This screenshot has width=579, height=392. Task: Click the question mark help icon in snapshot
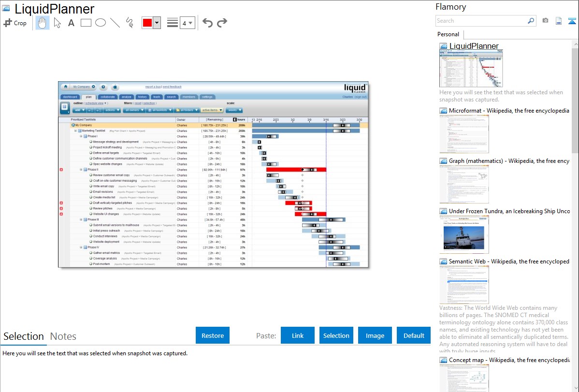[103, 87]
